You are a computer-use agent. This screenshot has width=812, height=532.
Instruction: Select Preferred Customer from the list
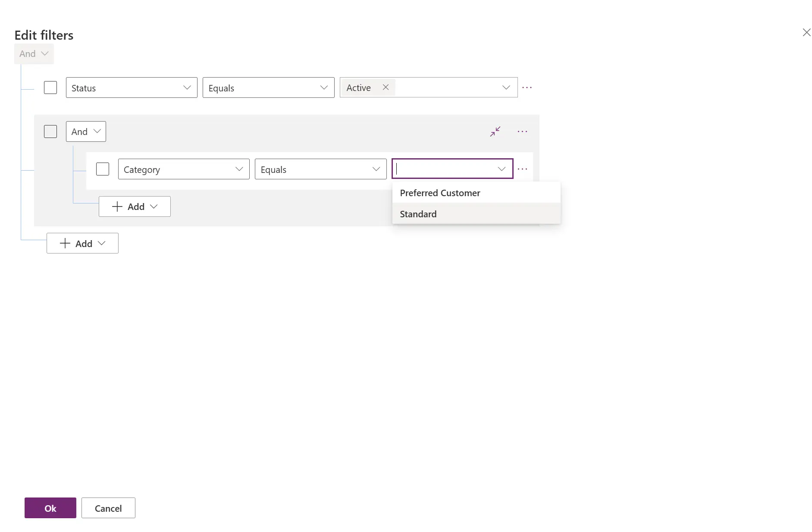[439, 193]
